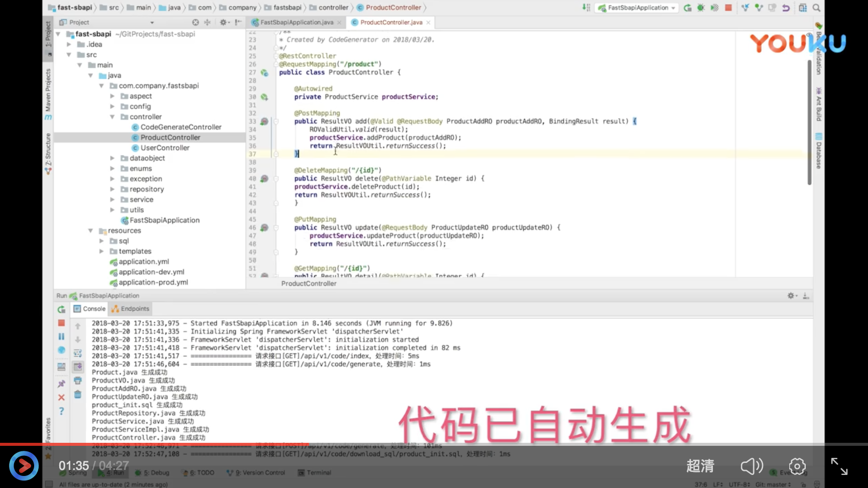
Task: Enter fullscreen in the Youku player
Action: coord(839,466)
